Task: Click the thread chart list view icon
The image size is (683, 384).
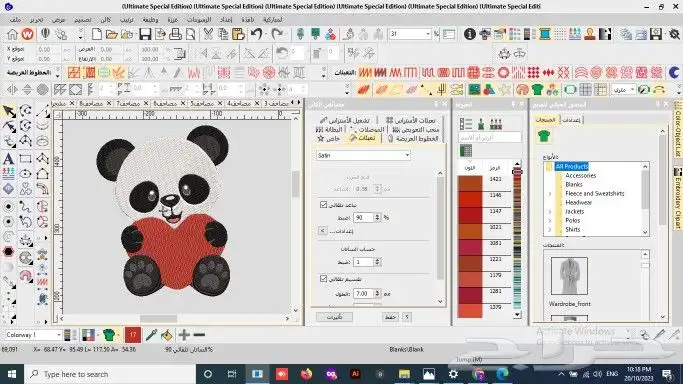Action: 465,124
